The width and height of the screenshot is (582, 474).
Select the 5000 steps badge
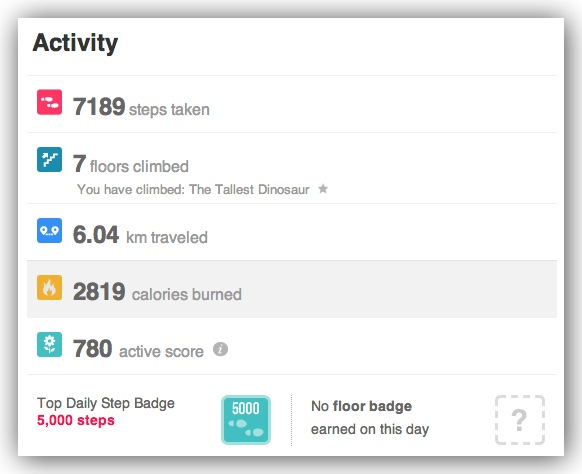tap(246, 420)
